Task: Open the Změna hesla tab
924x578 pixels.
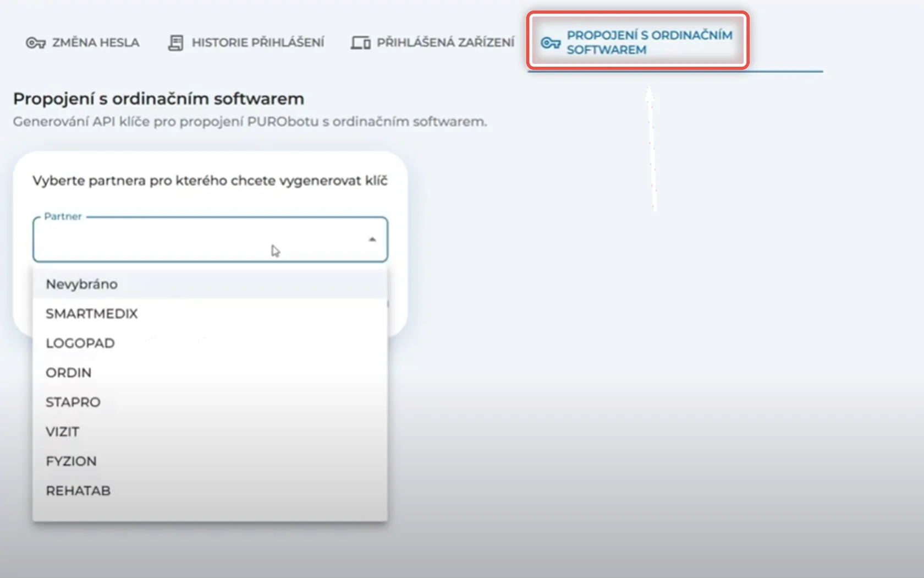Action: tap(82, 42)
